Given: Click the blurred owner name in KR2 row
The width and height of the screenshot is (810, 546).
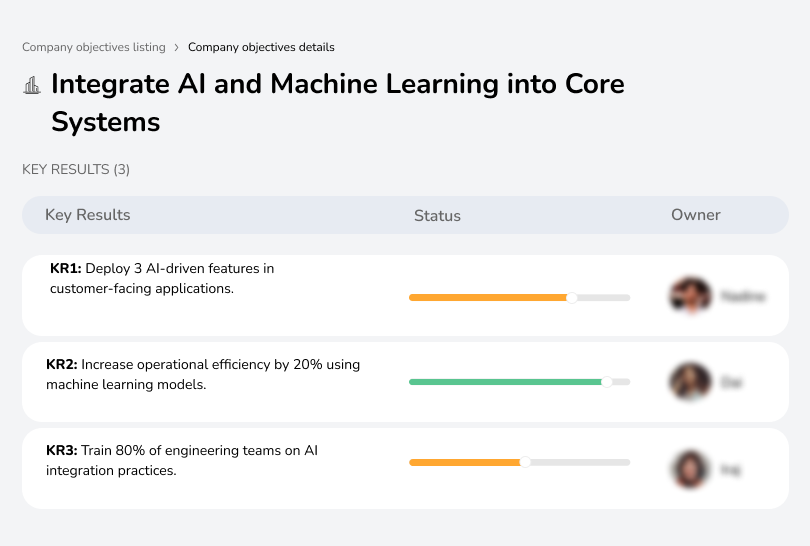Looking at the screenshot, I should [731, 382].
